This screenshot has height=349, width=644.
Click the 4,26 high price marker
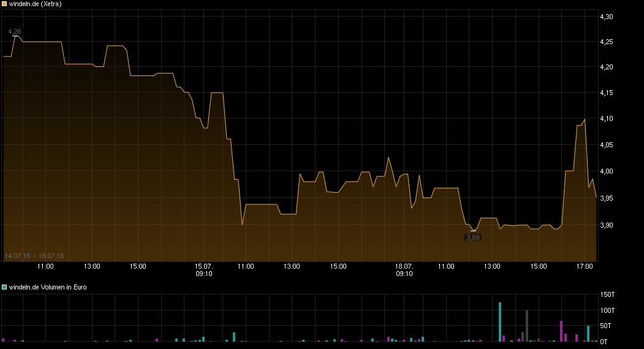(x=15, y=31)
